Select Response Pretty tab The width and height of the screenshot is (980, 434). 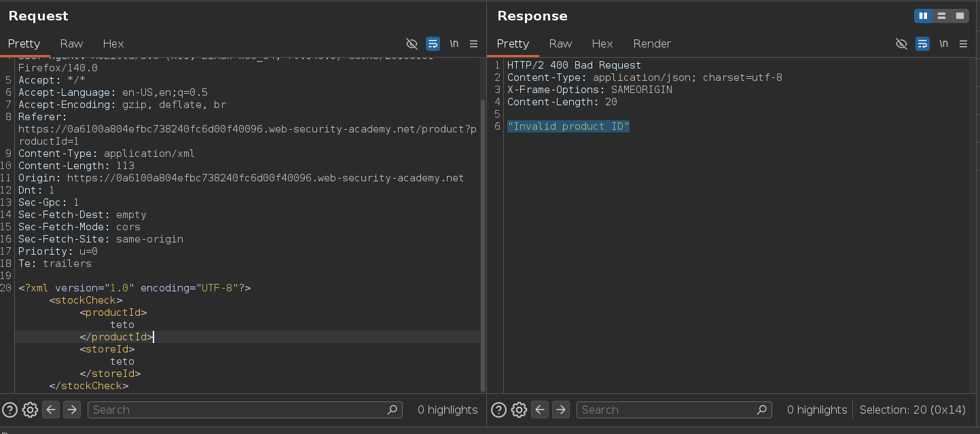tap(513, 43)
